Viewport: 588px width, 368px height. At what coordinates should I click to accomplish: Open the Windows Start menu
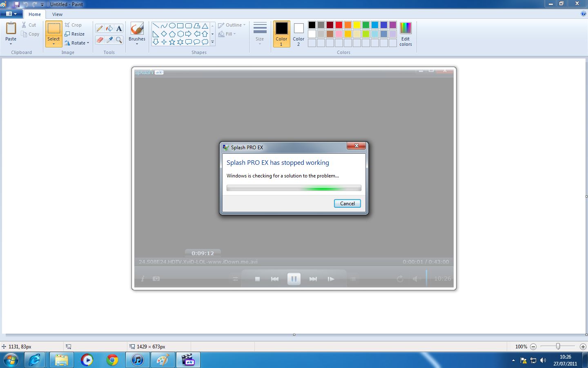tap(11, 360)
